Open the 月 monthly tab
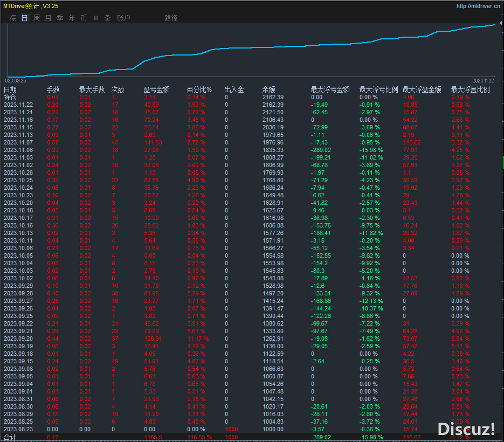Image resolution: width=504 pixels, height=442 pixels. [x=48, y=18]
